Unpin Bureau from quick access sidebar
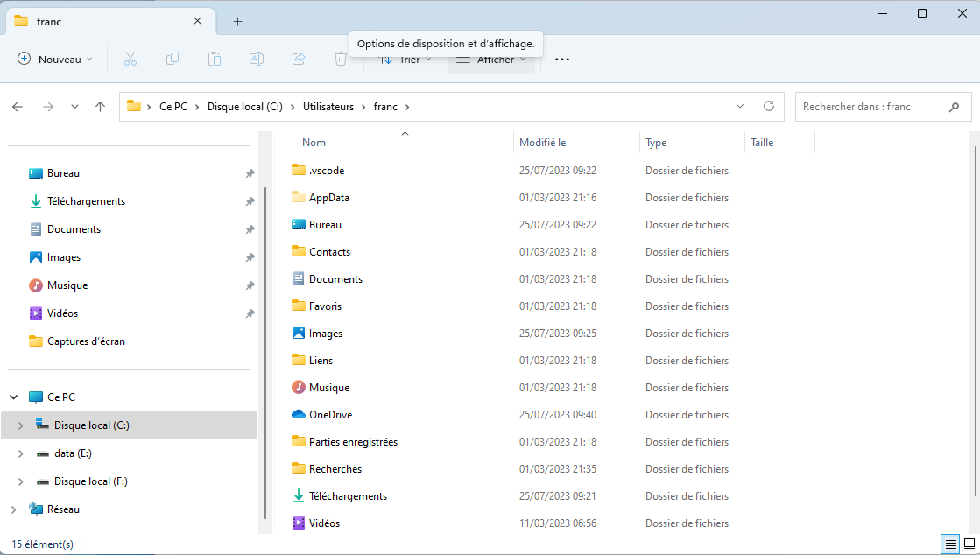 (250, 173)
